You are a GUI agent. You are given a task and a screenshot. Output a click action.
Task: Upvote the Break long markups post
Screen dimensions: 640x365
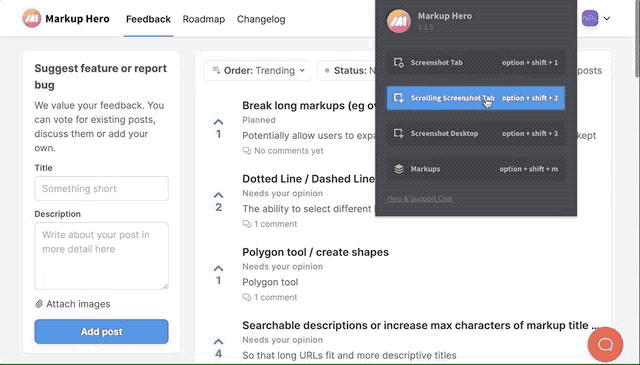coord(218,122)
